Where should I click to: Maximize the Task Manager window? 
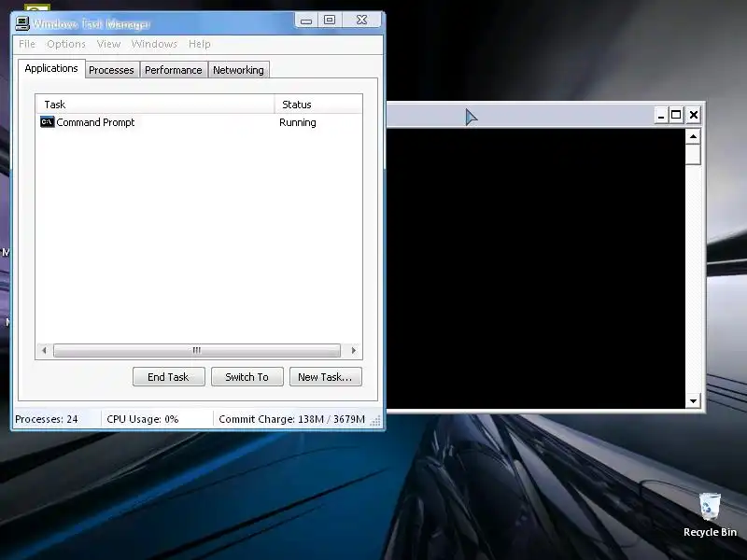pos(330,20)
